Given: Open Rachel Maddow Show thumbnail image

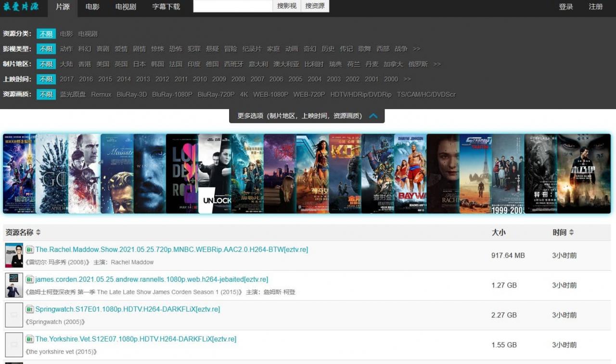Looking at the screenshot, I should pos(14,255).
